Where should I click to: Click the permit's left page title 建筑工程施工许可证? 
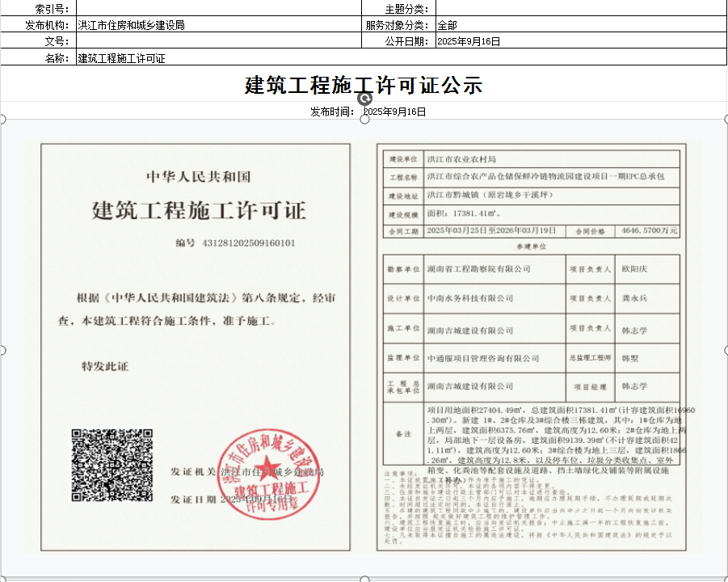(199, 212)
